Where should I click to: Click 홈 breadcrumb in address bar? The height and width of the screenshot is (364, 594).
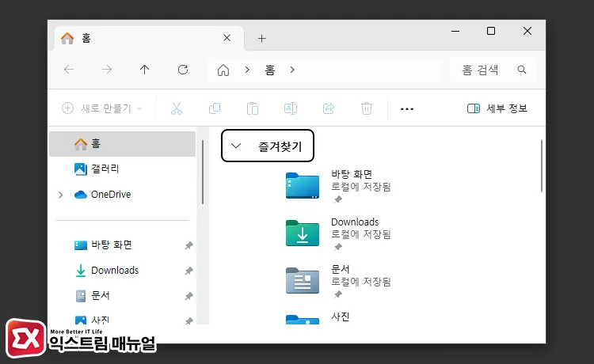(x=270, y=70)
